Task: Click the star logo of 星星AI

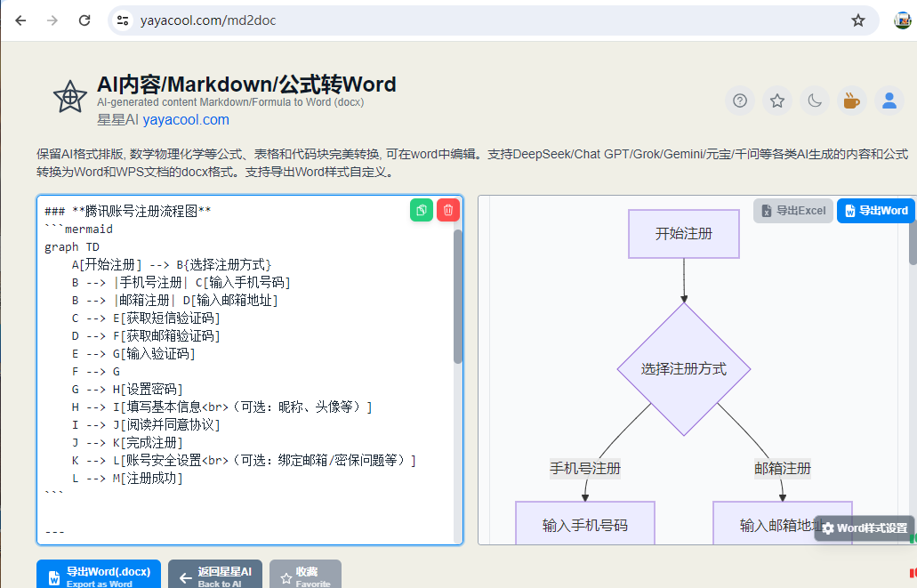Action: tap(70, 97)
